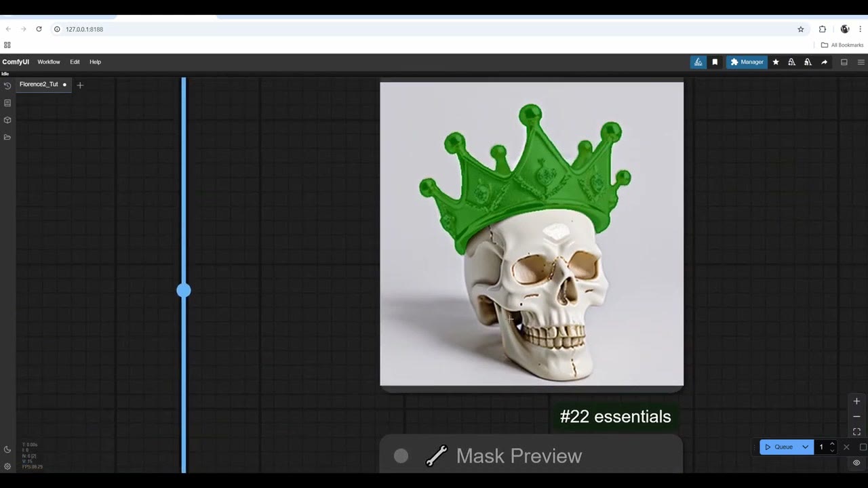This screenshot has width=868, height=488.
Task: Open the node library sidebar panel
Action: (7, 103)
